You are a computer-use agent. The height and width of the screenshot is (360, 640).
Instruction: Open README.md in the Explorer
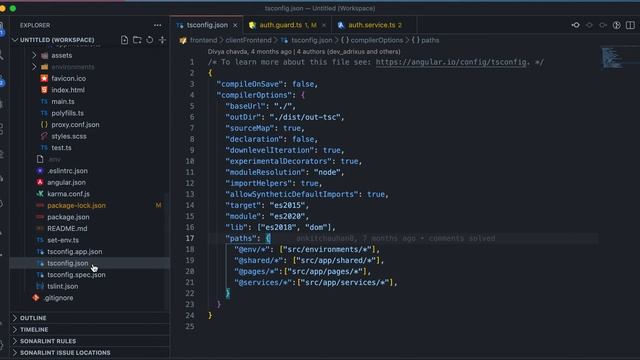[67, 229]
